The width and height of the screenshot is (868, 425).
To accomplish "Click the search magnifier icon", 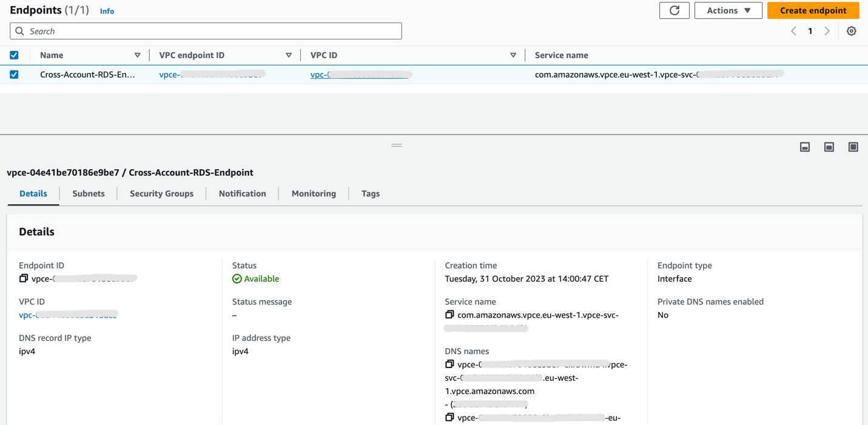I will [19, 30].
